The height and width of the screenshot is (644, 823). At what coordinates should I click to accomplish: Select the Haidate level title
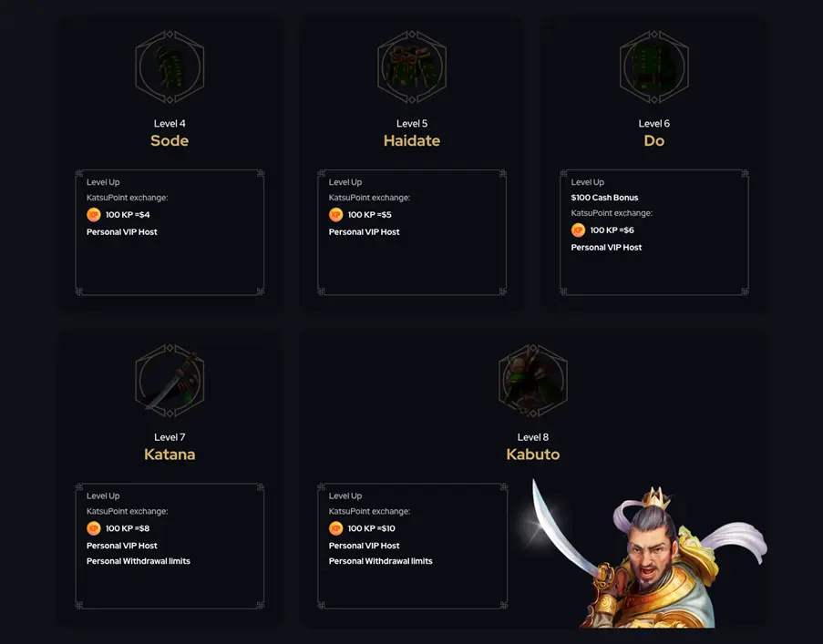tap(412, 141)
